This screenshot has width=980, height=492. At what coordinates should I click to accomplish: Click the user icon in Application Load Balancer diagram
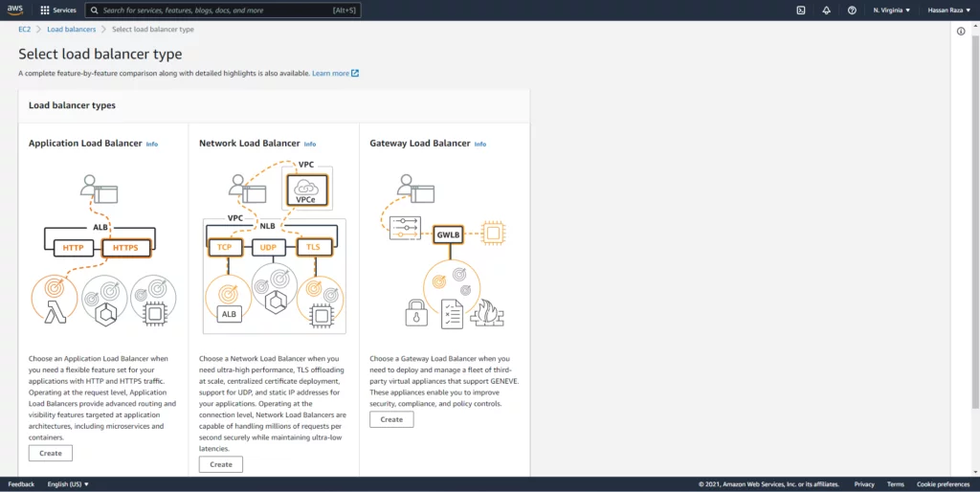click(x=100, y=189)
